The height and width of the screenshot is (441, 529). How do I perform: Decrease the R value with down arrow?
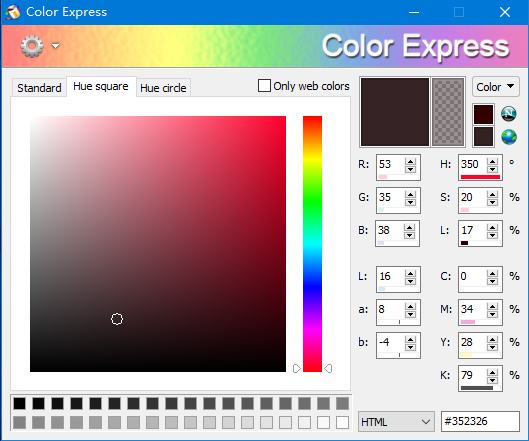click(410, 169)
